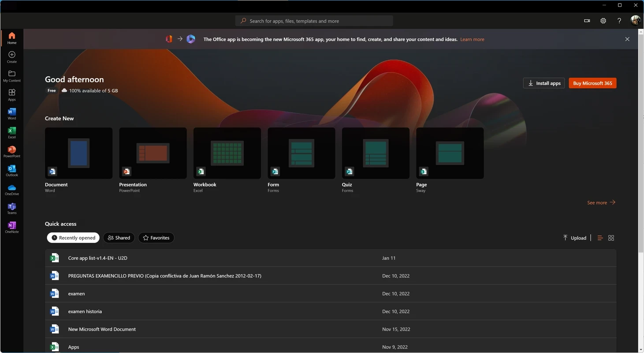Show Favorites files tab
This screenshot has height=353, width=644.
coord(156,238)
